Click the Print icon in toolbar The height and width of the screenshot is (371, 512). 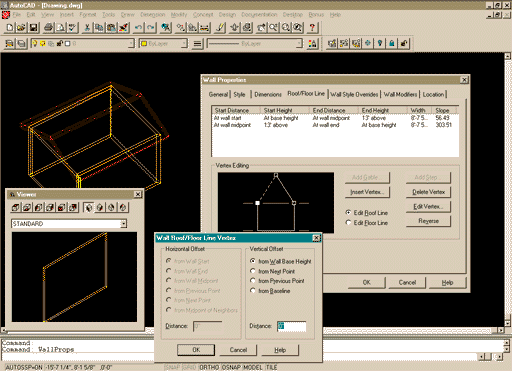coord(49,27)
